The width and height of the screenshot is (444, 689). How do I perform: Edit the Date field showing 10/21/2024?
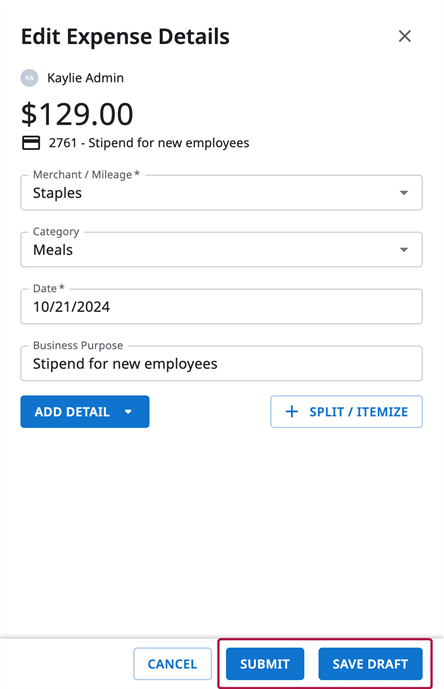[221, 306]
